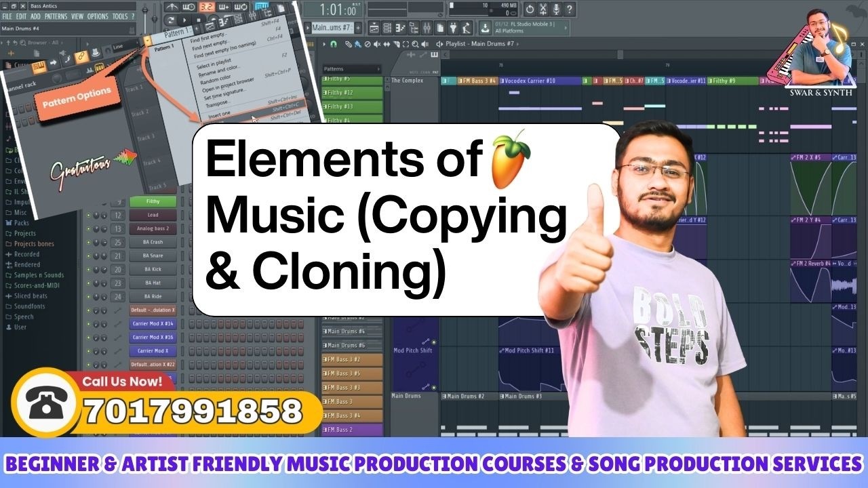Click the download arrow icon in the news panel
This screenshot has width=868, height=488.
tap(485, 28)
